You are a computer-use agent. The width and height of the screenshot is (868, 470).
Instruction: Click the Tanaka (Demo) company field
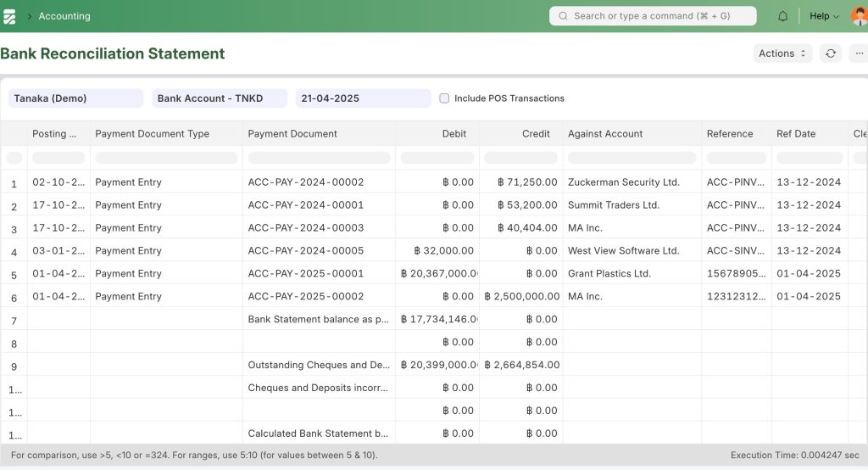[75, 98]
